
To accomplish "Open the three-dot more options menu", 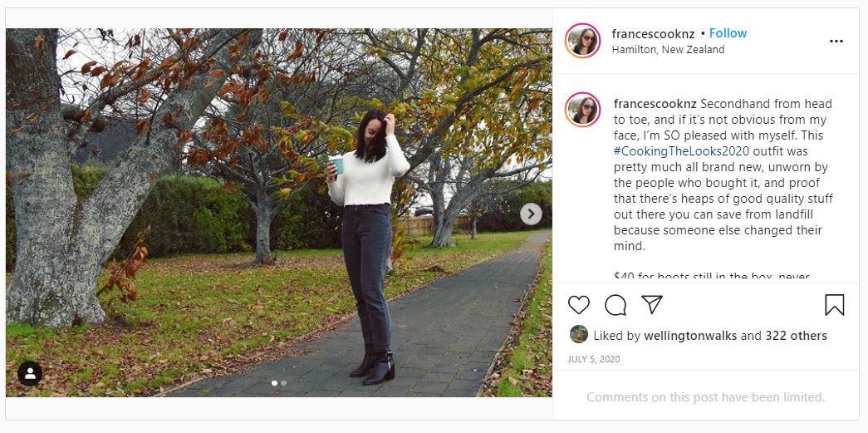I will (836, 41).
